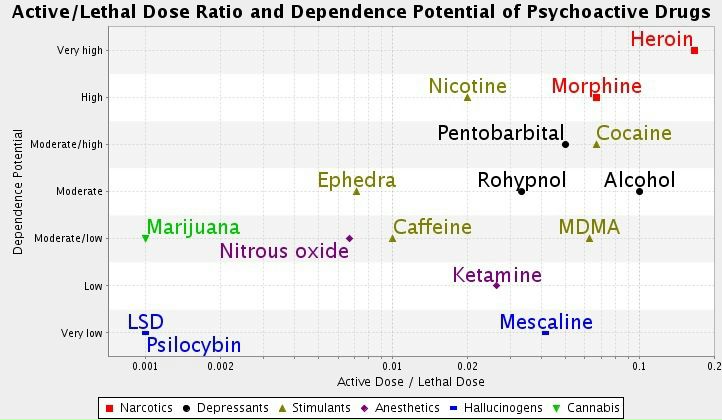This screenshot has height=420, width=722.
Task: Click the red Heroin data point marker
Action: (x=695, y=50)
